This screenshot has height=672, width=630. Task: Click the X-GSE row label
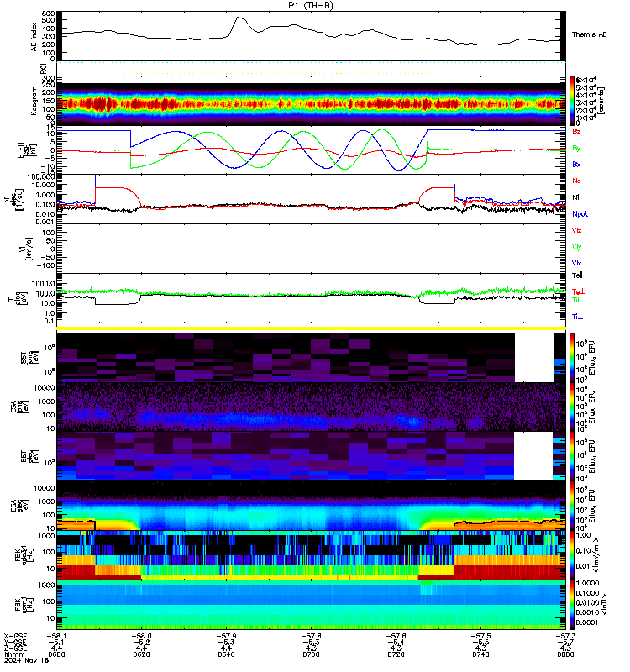(15, 637)
